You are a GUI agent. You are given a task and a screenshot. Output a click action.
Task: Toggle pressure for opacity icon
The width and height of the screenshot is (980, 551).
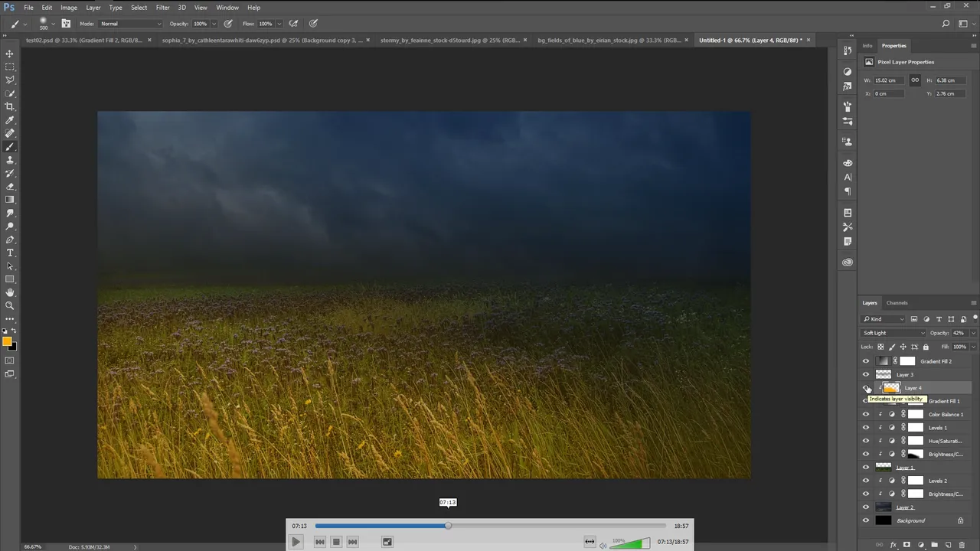click(228, 24)
